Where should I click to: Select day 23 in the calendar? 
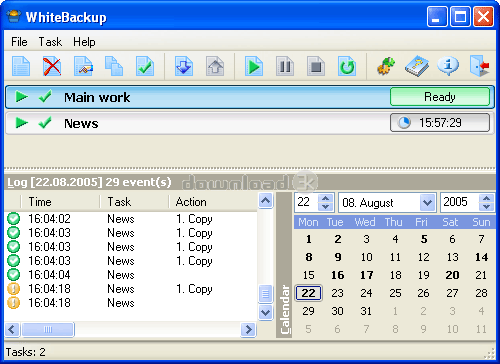(x=337, y=293)
